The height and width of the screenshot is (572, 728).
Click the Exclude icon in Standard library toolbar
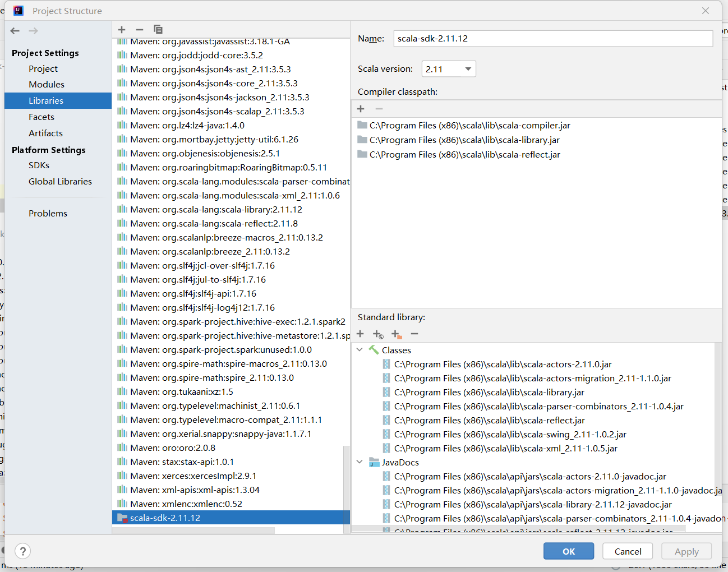coord(397,334)
